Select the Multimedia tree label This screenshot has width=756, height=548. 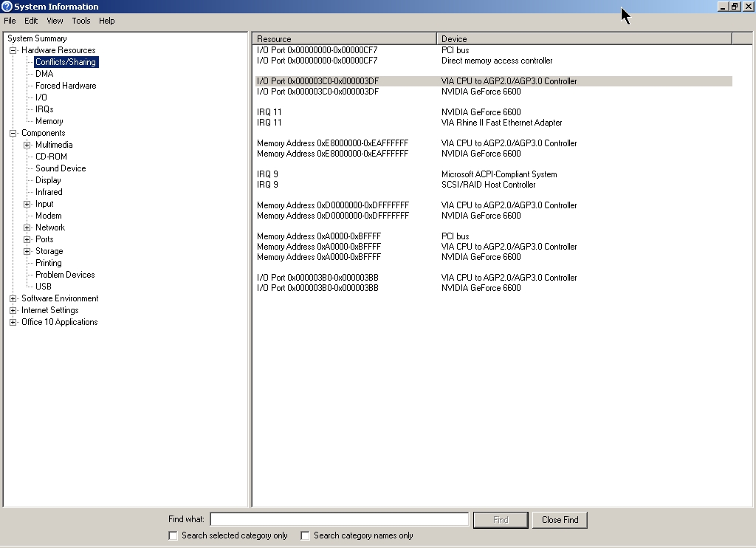pyautogui.click(x=54, y=145)
